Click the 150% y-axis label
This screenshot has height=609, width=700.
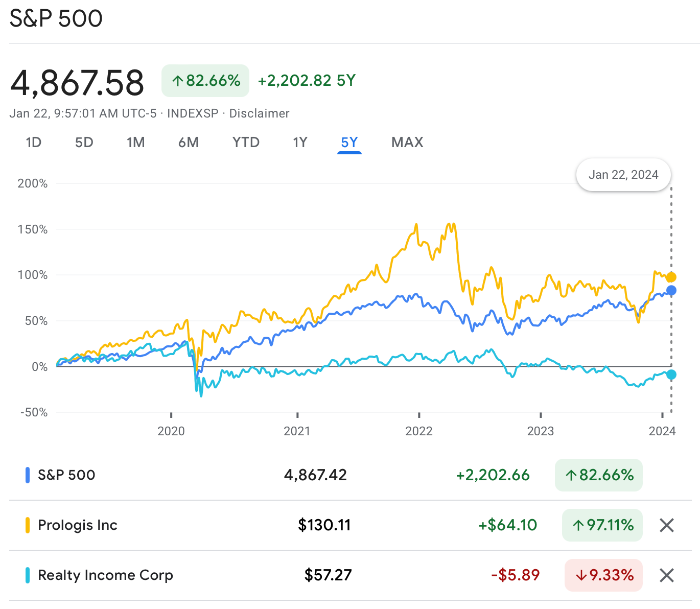33,229
